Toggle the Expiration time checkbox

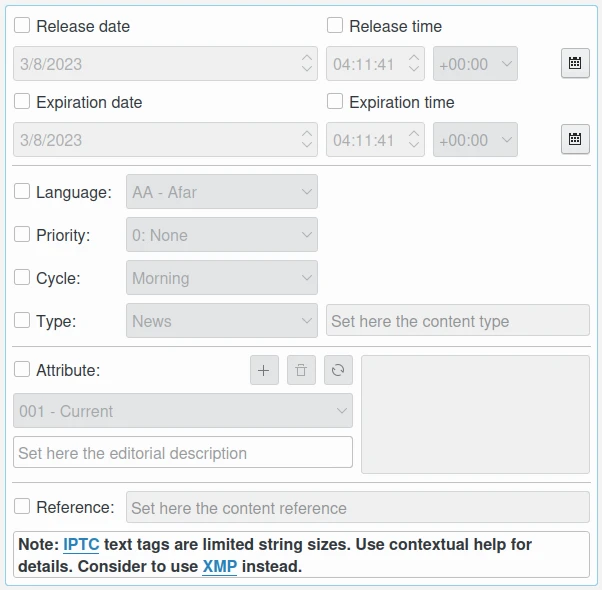335,102
